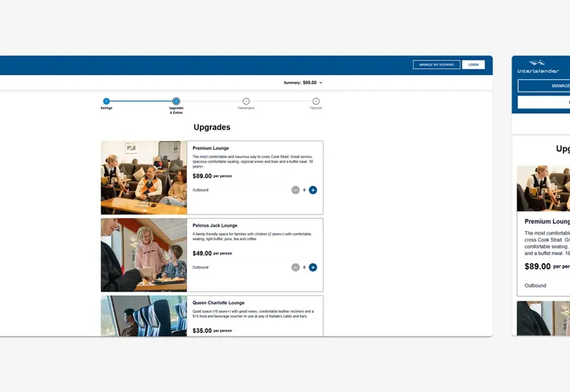
Task: Click the $35.00 per person price
Action: pos(212,331)
